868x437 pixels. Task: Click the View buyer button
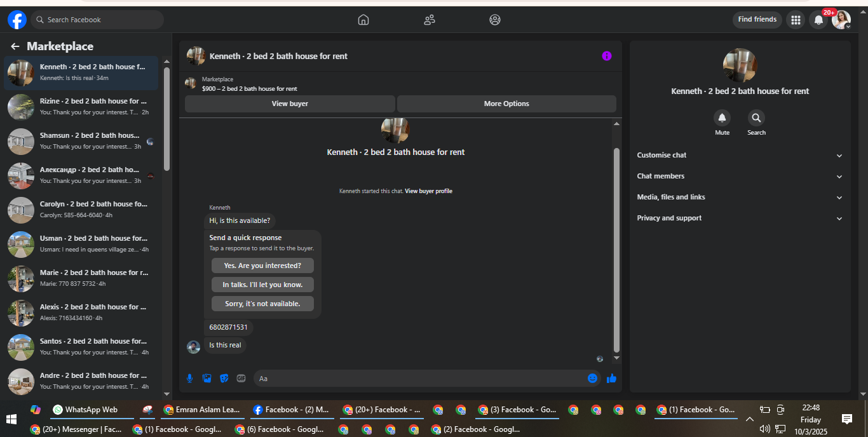(x=290, y=104)
